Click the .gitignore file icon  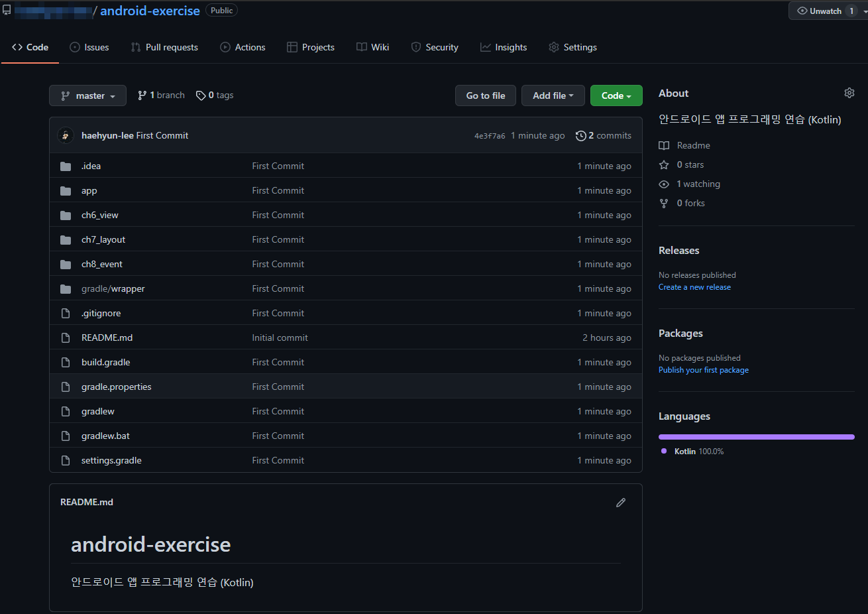(x=66, y=313)
